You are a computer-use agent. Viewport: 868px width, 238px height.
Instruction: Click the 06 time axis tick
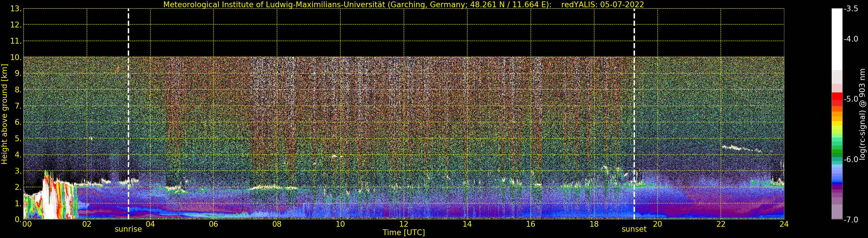click(214, 224)
